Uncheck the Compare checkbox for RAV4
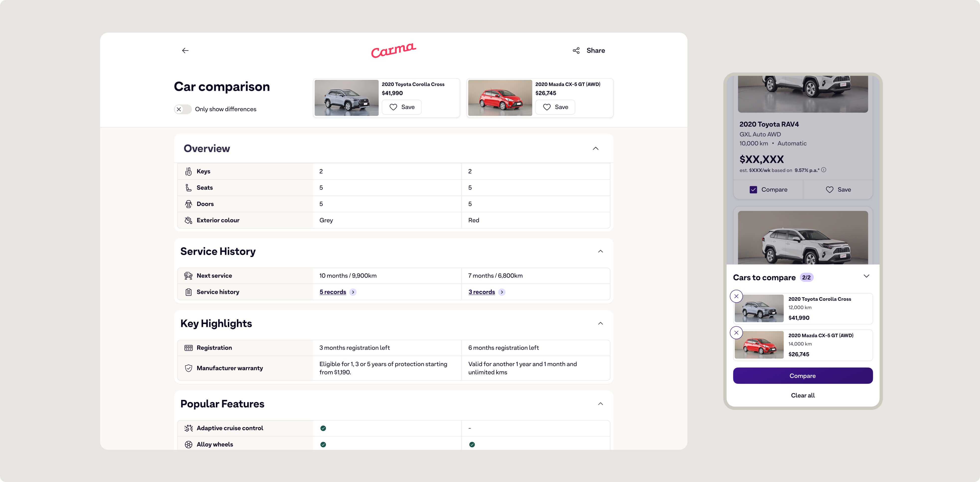Viewport: 980px width, 482px height. point(753,190)
